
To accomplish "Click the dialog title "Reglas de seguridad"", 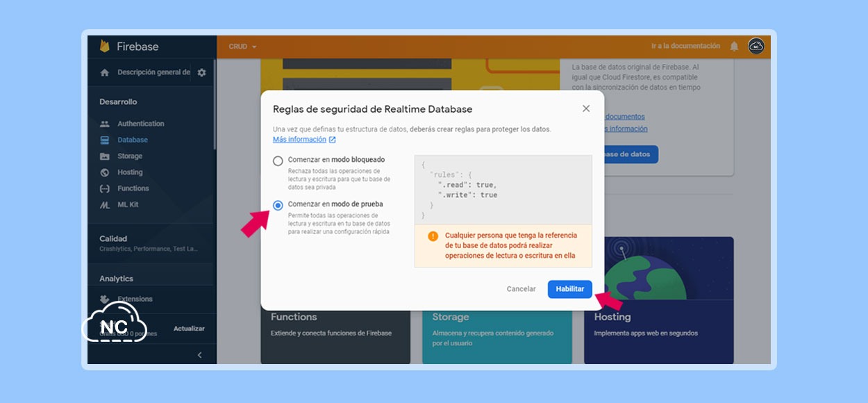I will coord(372,109).
